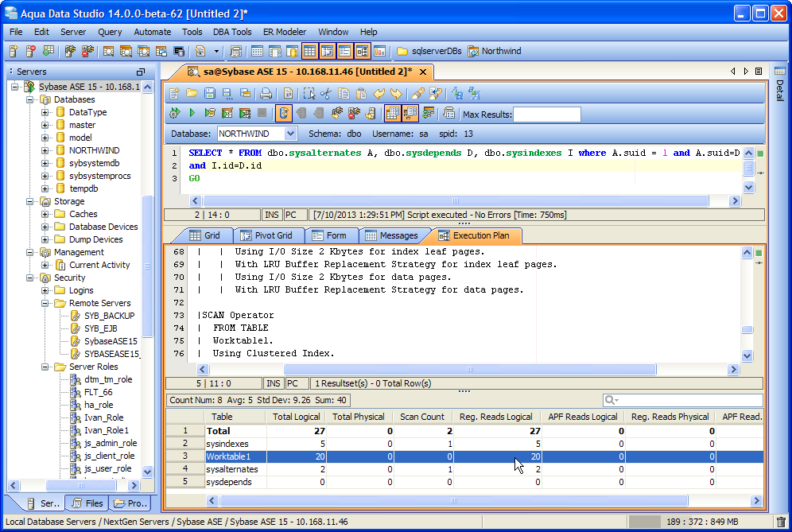This screenshot has height=532, width=792.
Task: Click the sqlserverDBs shortcut button
Action: click(x=429, y=51)
